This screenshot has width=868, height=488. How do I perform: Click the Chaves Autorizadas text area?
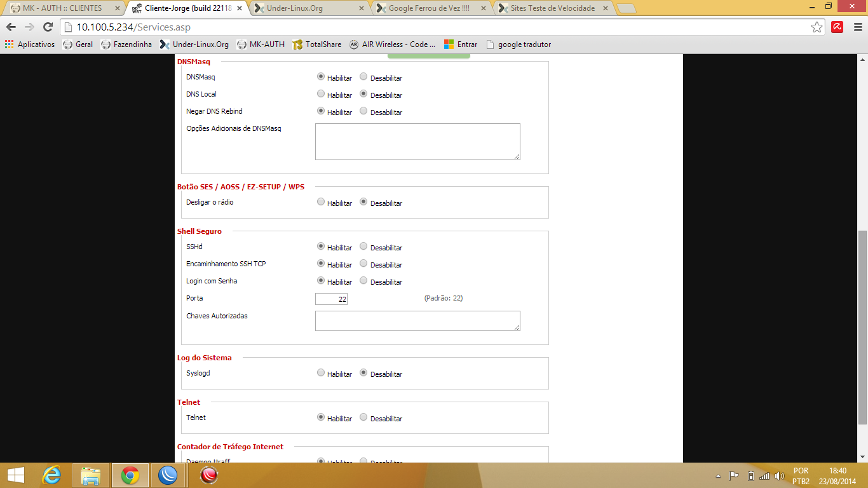click(x=417, y=321)
